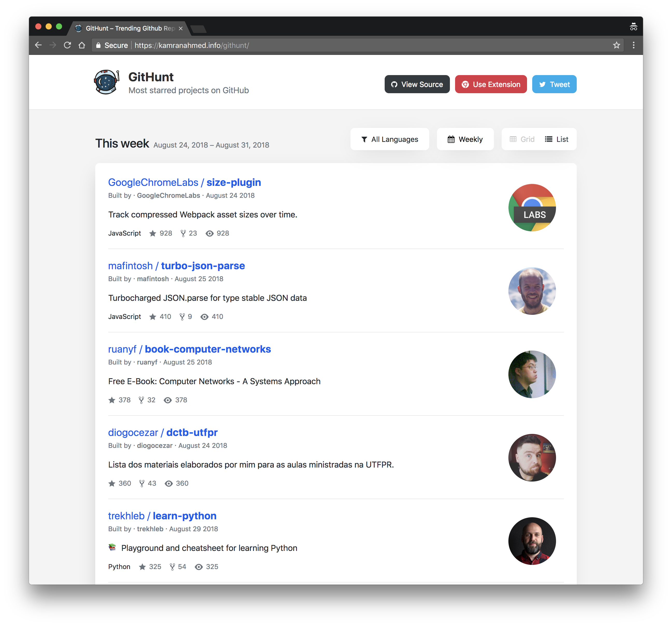This screenshot has height=626, width=672.
Task: Click the Twitter bird icon on Tweet button
Action: tap(542, 84)
